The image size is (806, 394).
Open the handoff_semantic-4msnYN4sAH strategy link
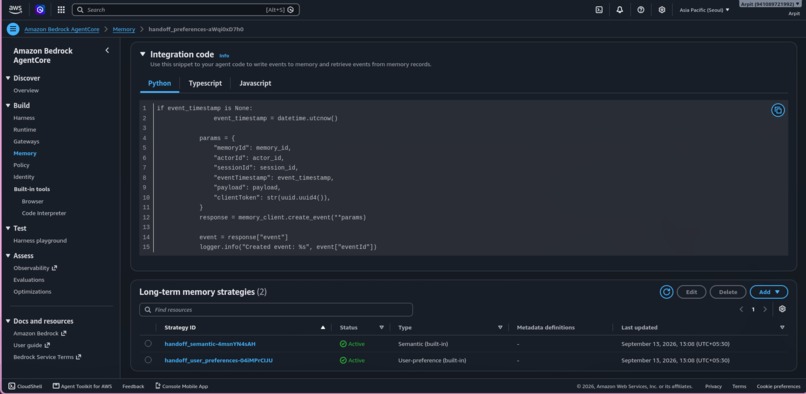pos(210,344)
